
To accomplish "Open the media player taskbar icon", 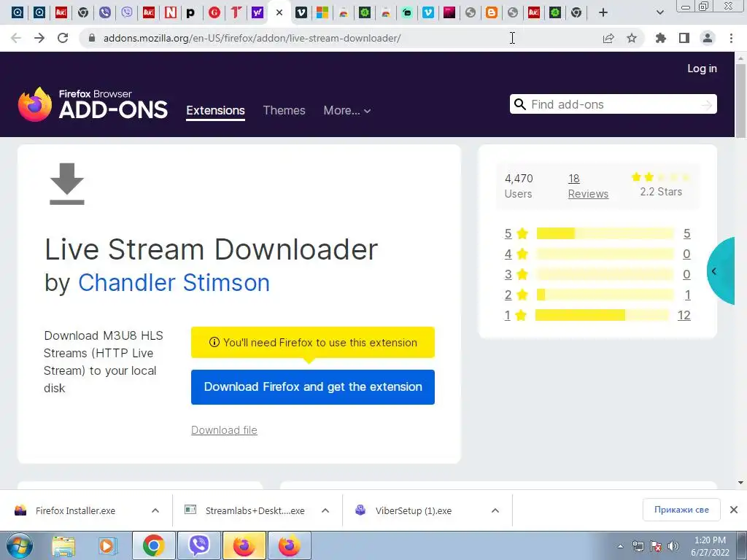I will point(108,545).
